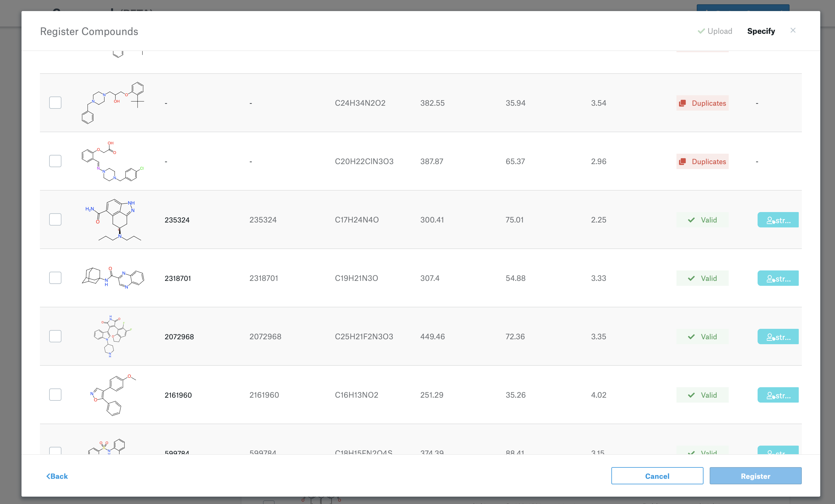Click the molecule thumbnail for compound 2072968
This screenshot has width=835, height=504.
tap(112, 336)
